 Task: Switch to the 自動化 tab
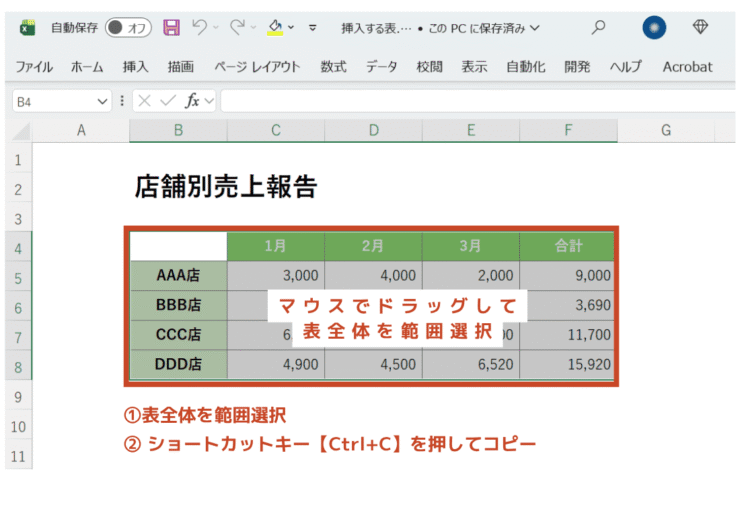(526, 67)
